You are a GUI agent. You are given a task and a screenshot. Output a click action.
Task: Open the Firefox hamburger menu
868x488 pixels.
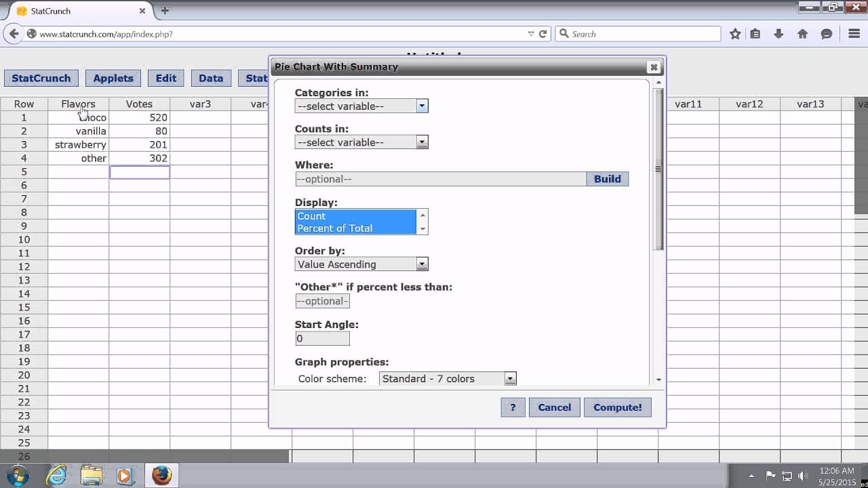click(x=854, y=34)
